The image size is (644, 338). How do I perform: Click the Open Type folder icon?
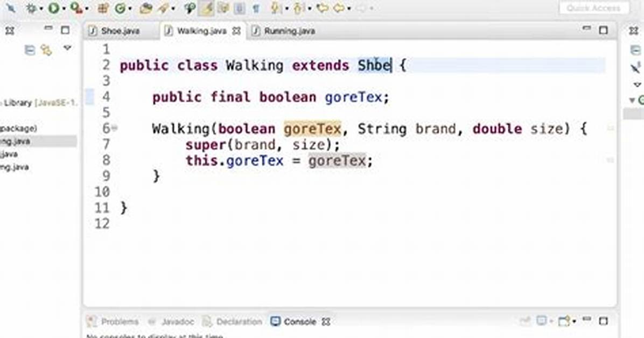point(145,8)
